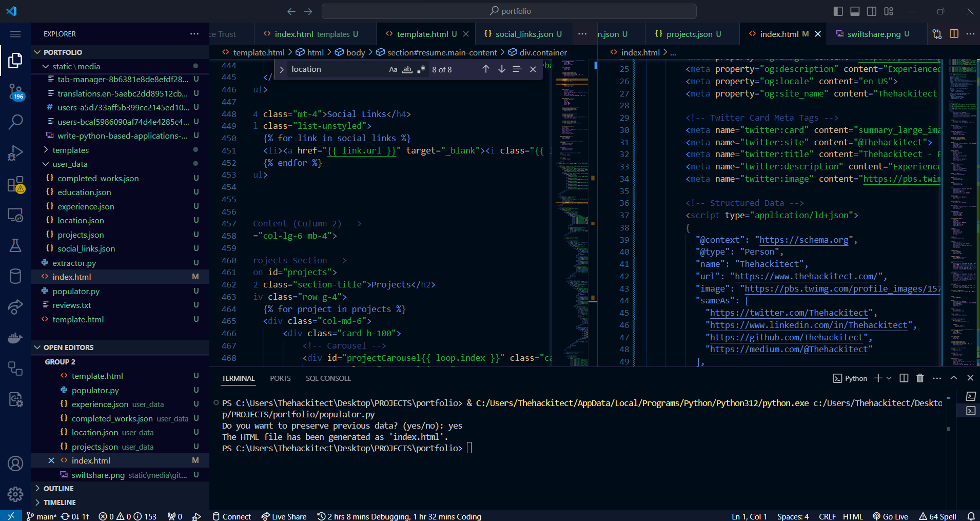The image size is (980, 521).
Task: Open launch profile dropdown next to new terminal
Action: pos(889,378)
